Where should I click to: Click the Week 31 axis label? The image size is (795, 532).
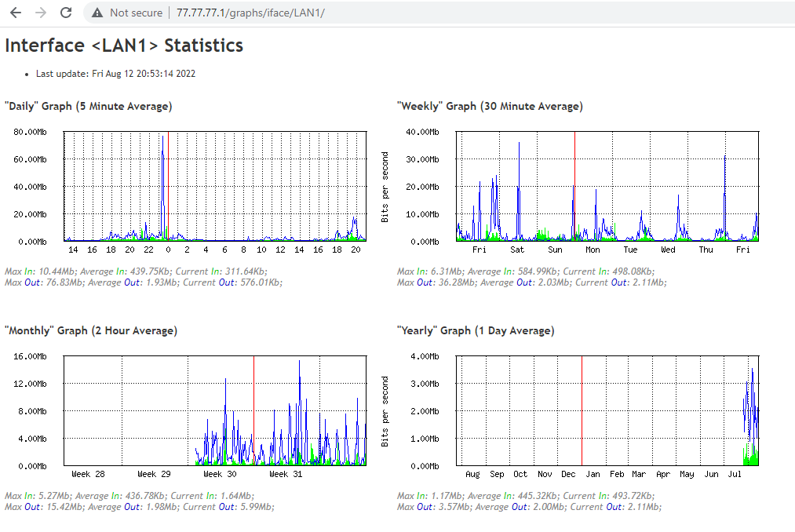[284, 474]
